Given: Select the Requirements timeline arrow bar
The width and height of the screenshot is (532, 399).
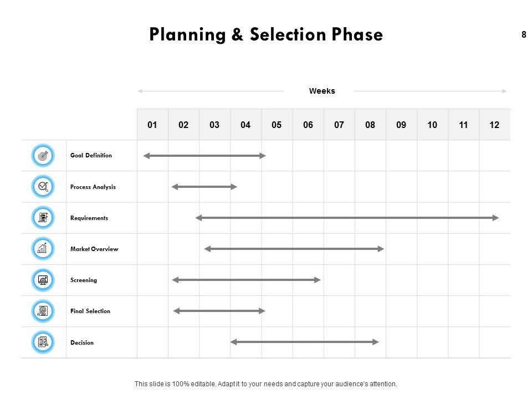Looking at the screenshot, I should tap(347, 218).
